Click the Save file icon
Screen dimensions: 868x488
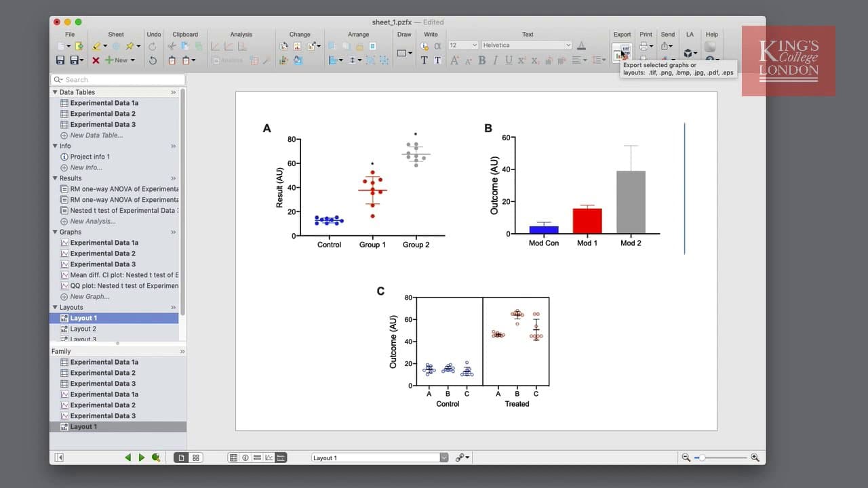tap(60, 60)
